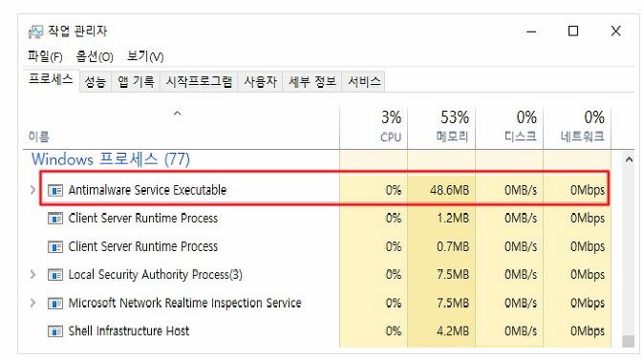The height and width of the screenshot is (358, 644).
Task: Select Antimalware Service Executable process name
Action: [147, 190]
